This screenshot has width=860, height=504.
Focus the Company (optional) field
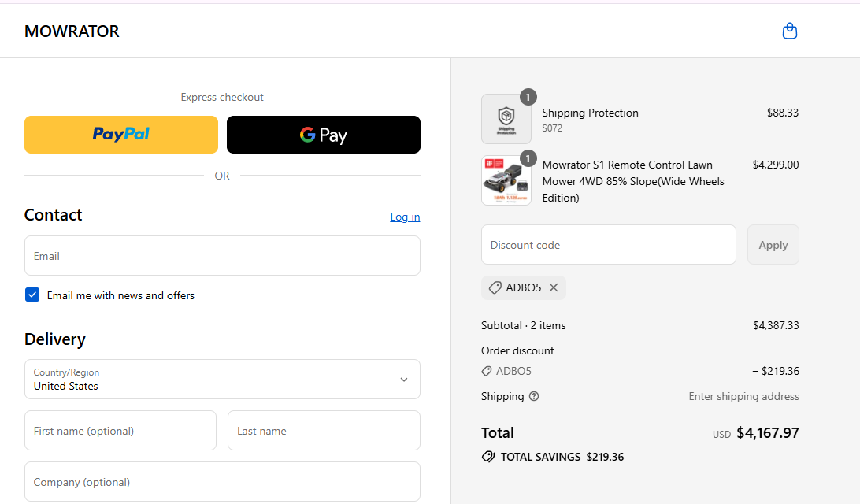(x=222, y=481)
